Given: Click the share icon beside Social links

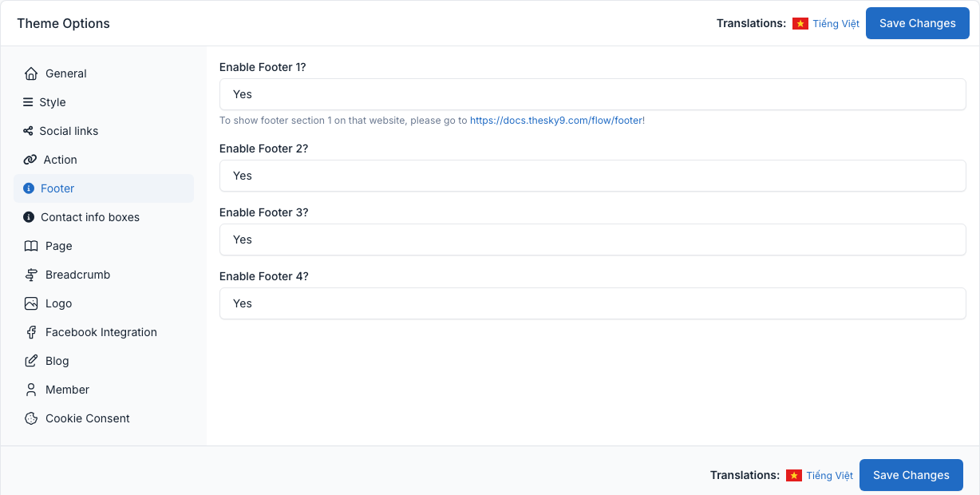Looking at the screenshot, I should 28,131.
